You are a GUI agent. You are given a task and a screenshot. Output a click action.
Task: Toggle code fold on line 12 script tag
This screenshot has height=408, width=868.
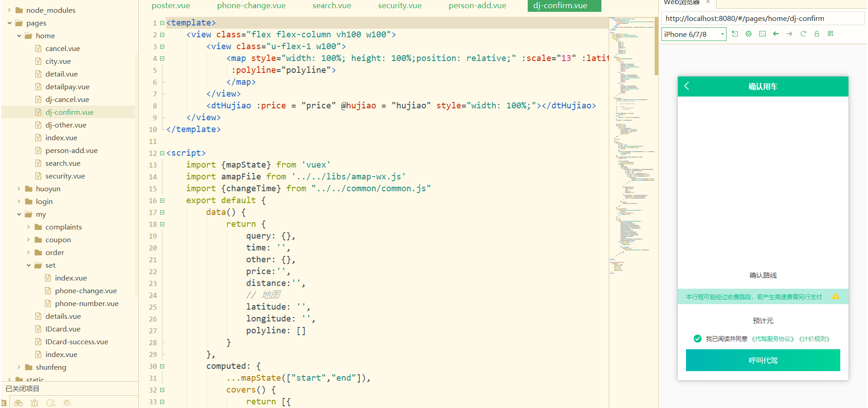(162, 153)
